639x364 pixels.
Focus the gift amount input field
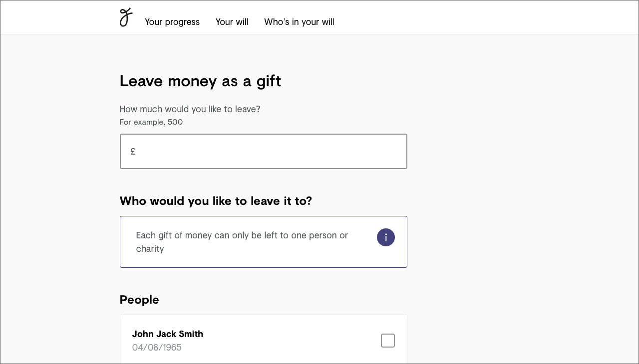coord(263,151)
